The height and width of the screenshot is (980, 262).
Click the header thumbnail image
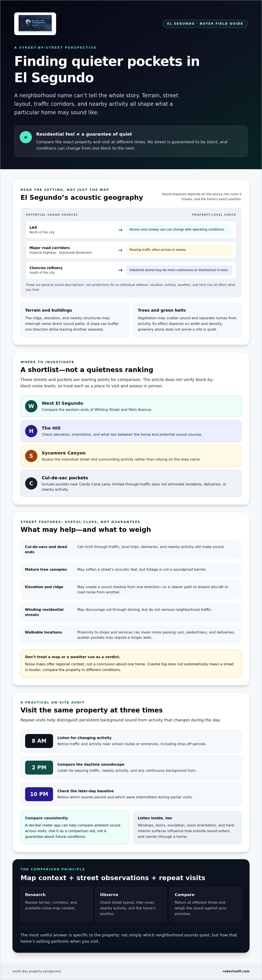click(35, 24)
